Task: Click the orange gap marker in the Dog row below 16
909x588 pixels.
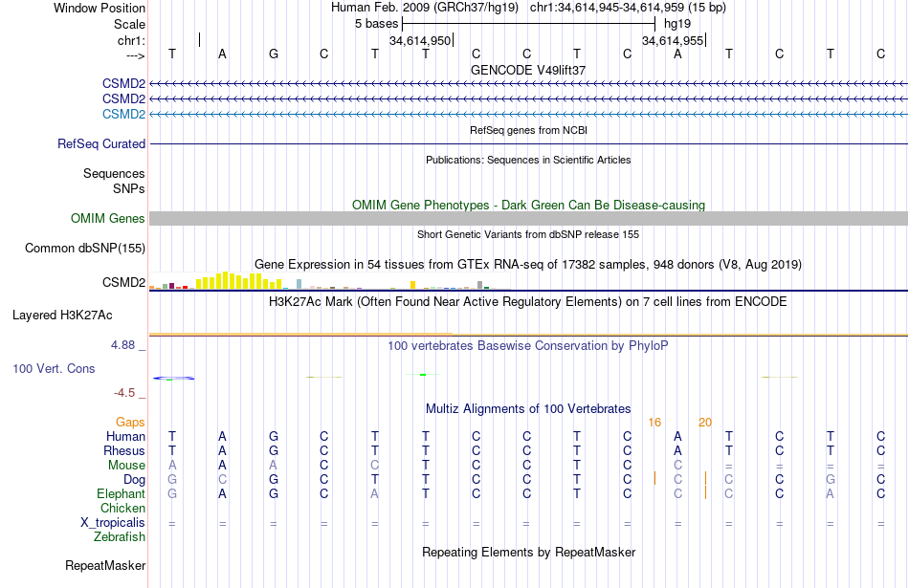Action: (654, 478)
